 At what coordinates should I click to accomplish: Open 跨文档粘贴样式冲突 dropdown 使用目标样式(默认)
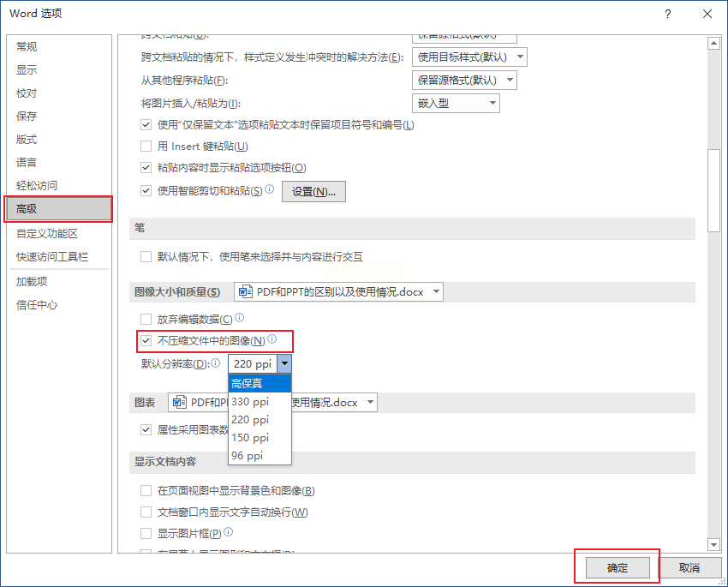469,57
